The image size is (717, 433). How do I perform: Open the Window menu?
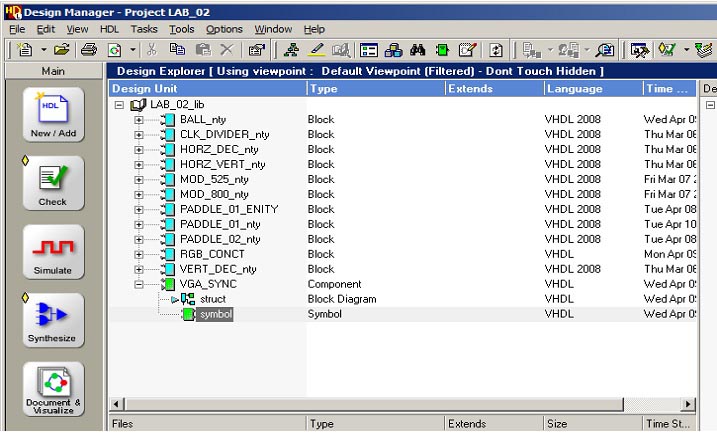click(273, 29)
